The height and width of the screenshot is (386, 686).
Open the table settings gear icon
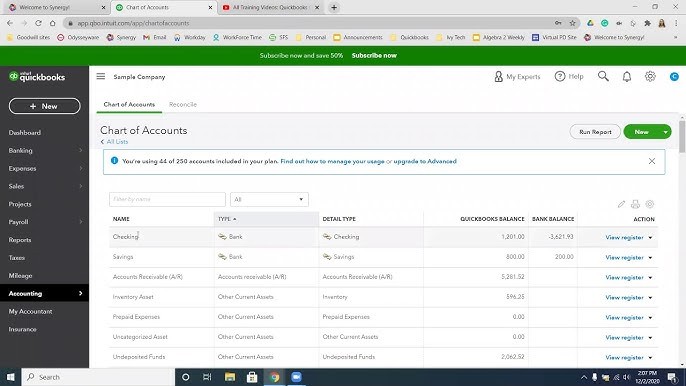click(x=650, y=204)
